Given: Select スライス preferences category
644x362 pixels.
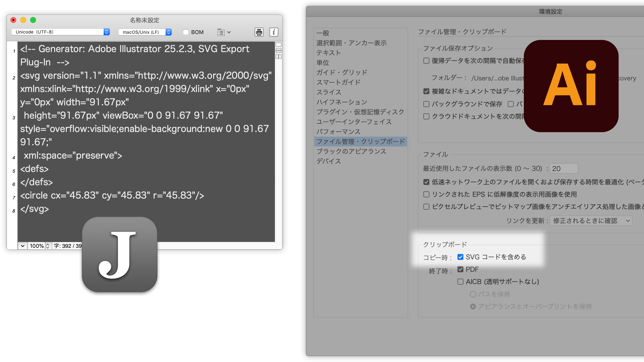Looking at the screenshot, I should pyautogui.click(x=328, y=92).
